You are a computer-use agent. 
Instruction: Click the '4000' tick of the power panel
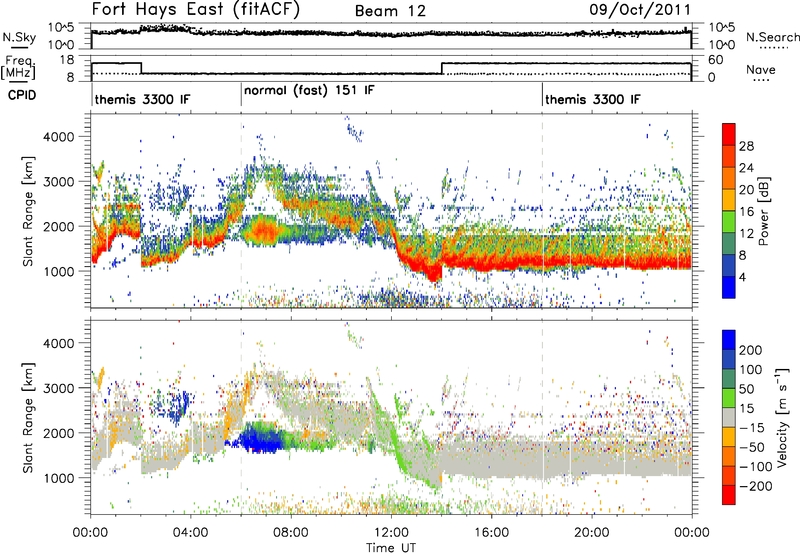click(58, 137)
